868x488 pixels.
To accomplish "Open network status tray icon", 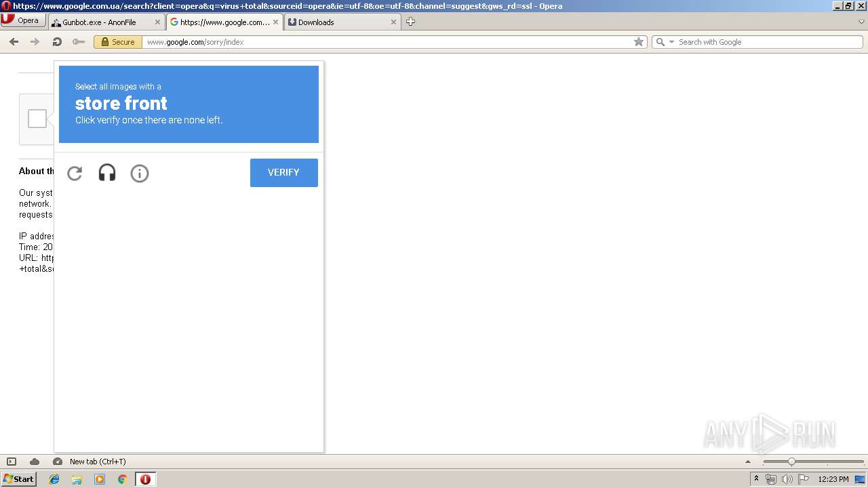I will click(x=771, y=479).
